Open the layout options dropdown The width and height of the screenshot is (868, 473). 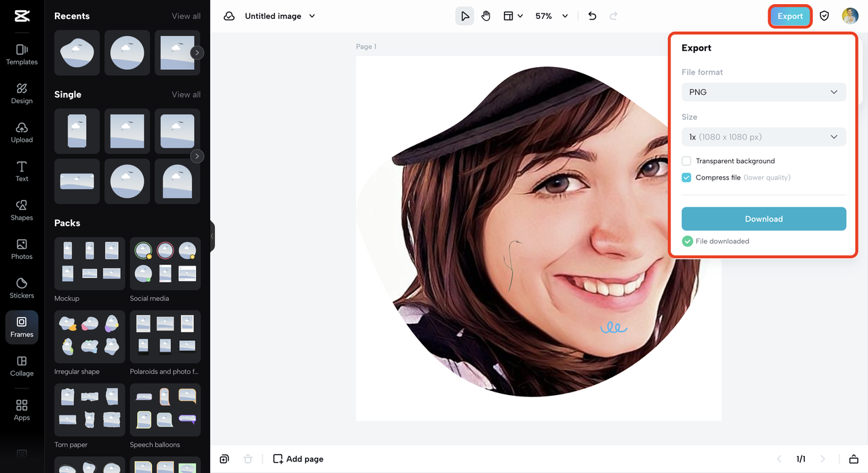point(513,16)
